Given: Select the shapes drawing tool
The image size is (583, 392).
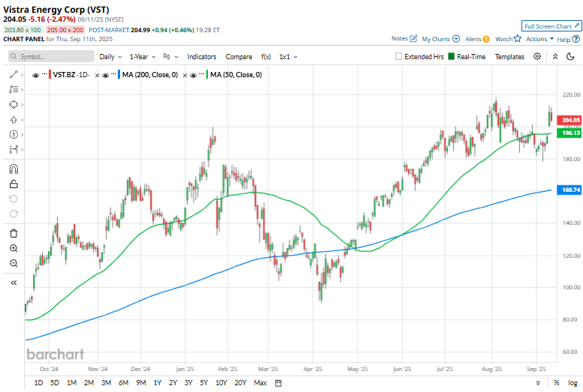Looking at the screenshot, I should pos(14,105).
